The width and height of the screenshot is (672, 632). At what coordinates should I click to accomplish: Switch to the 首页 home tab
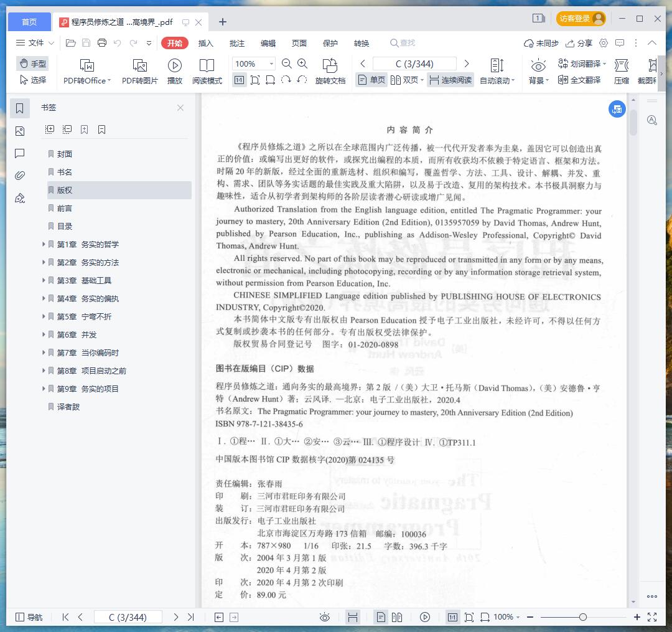(x=29, y=22)
